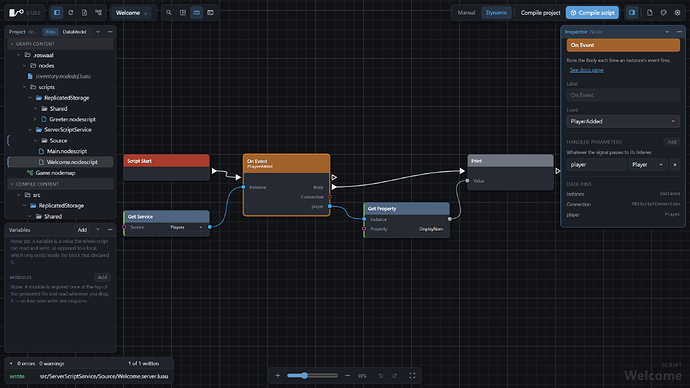Click the app logo icon in the top bar
This screenshot has height=388, width=690.
pos(16,12)
